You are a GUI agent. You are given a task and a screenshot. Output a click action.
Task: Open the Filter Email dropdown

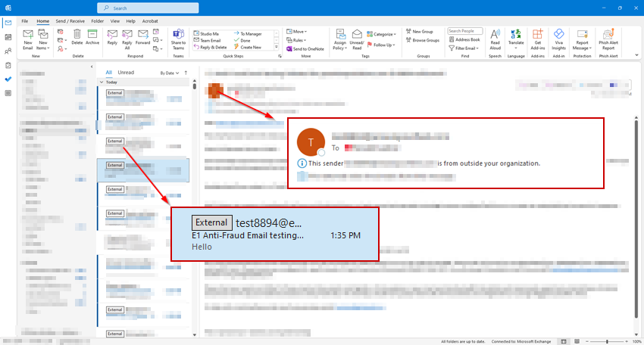(464, 48)
